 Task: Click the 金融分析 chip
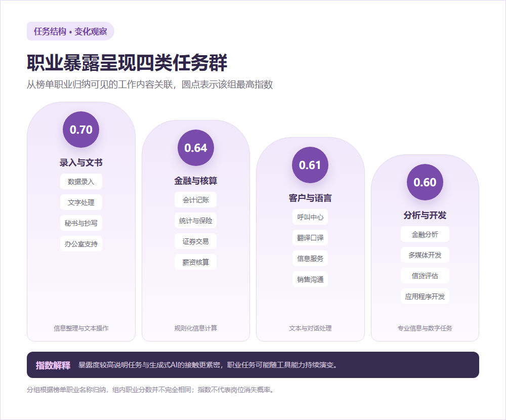[x=425, y=234]
